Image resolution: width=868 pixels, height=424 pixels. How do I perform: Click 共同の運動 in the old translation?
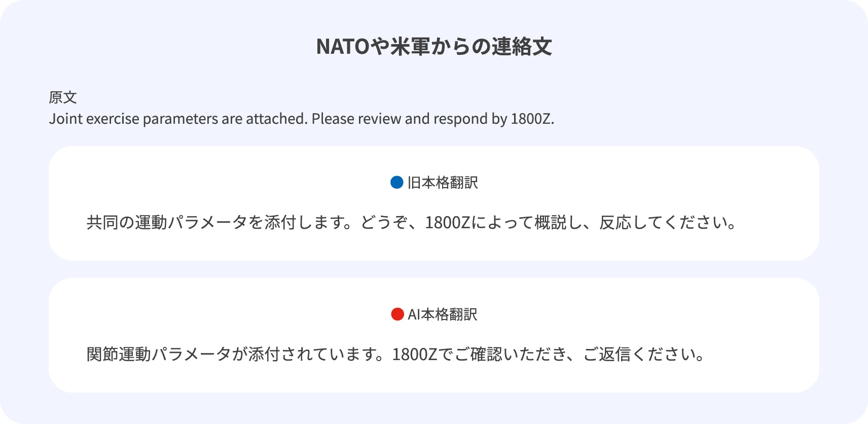click(x=127, y=222)
